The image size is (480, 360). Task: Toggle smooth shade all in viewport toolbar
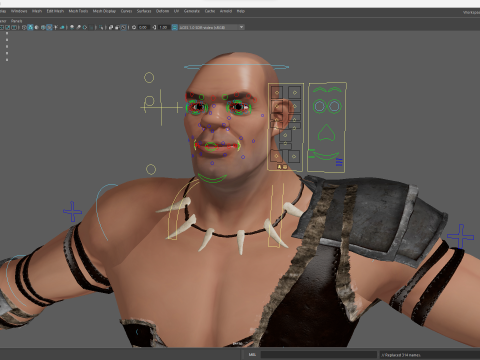pos(30,27)
